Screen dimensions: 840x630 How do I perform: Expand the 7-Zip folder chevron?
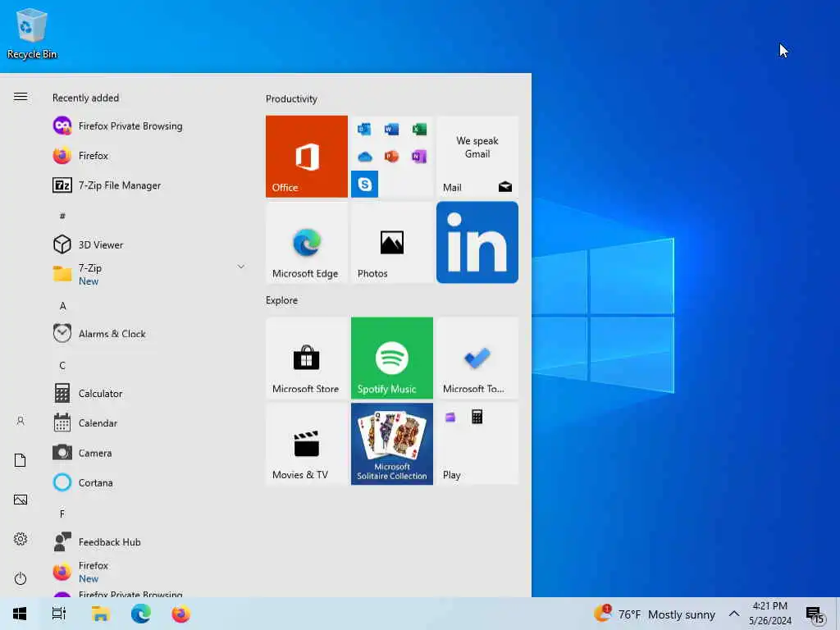[241, 267]
